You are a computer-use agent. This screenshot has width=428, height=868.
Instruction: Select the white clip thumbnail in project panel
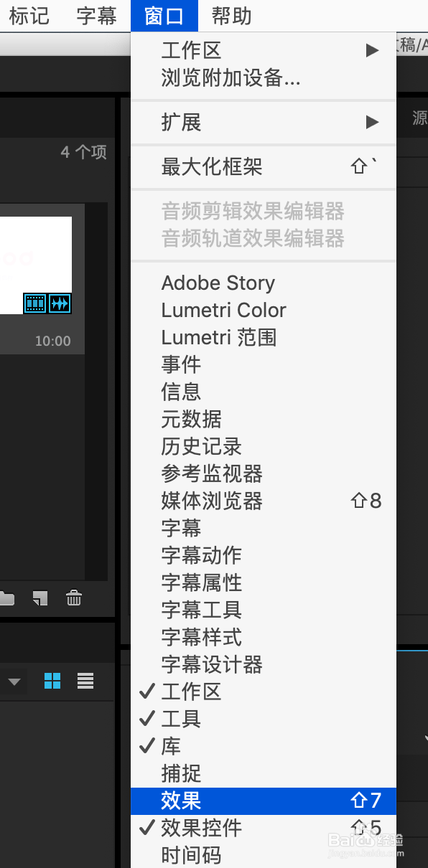(x=36, y=265)
